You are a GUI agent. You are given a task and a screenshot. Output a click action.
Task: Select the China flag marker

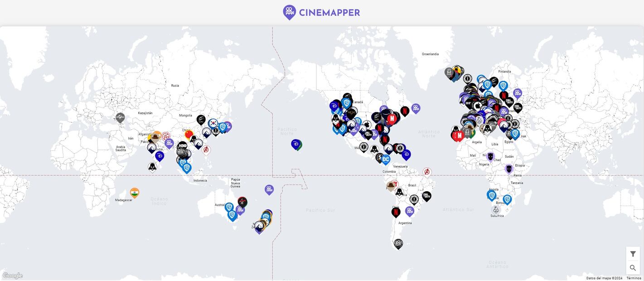pos(189,134)
